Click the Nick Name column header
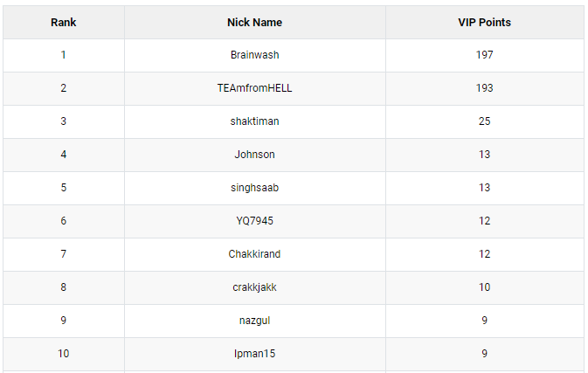588x373 pixels. point(254,23)
